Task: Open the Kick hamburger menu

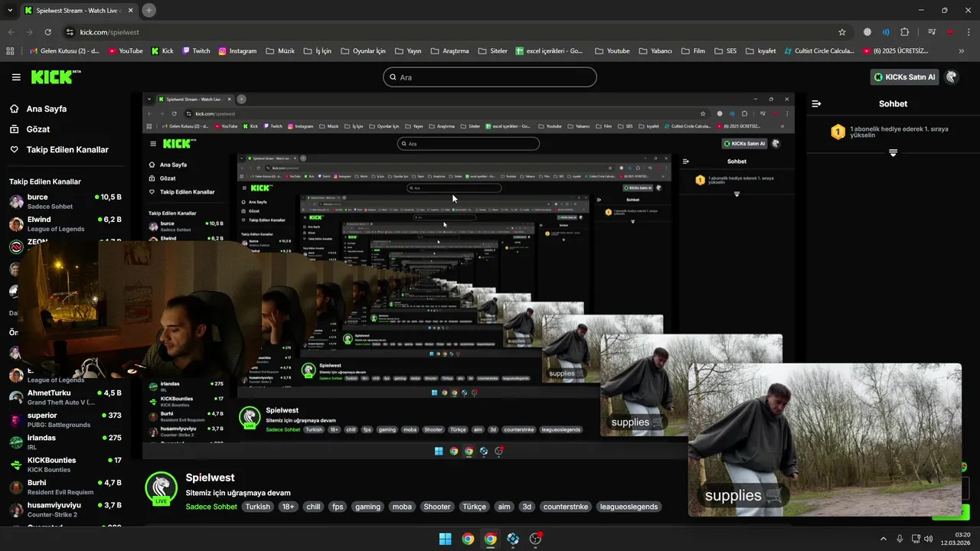Action: point(16,77)
